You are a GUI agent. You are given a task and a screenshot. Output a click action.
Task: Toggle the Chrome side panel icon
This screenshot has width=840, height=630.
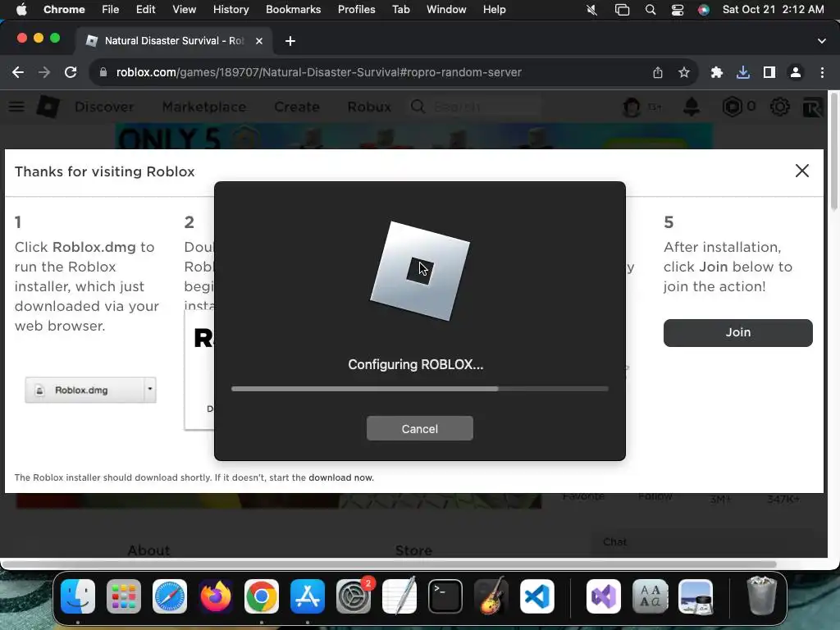[769, 72]
